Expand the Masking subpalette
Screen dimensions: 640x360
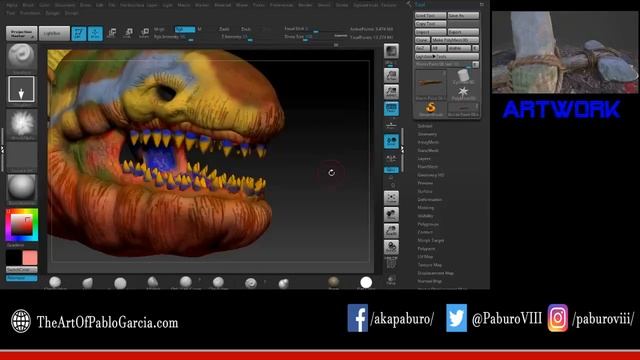425,208
